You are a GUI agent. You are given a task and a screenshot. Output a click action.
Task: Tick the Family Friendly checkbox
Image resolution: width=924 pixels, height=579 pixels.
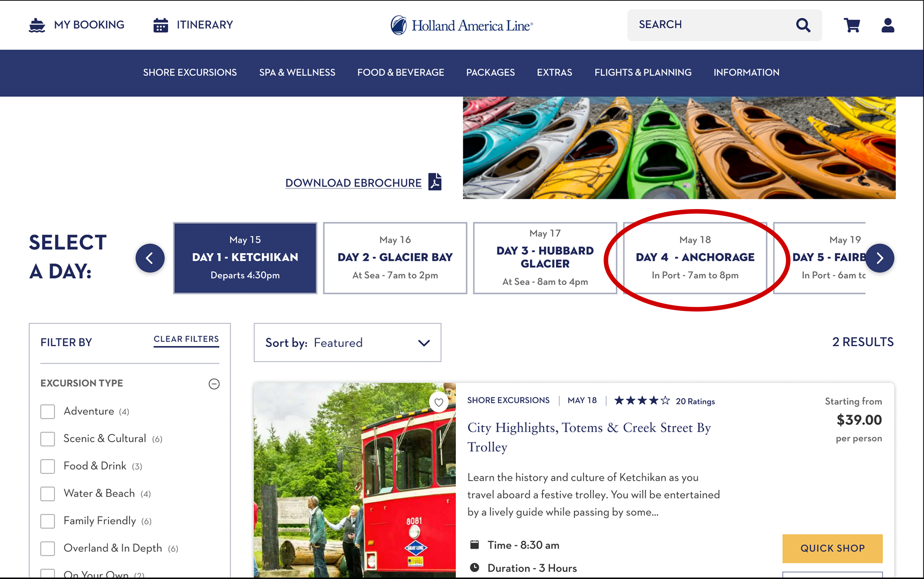tap(48, 521)
